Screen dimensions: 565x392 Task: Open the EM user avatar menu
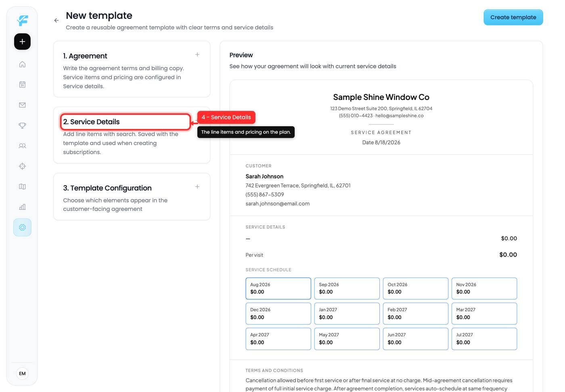[22, 373]
